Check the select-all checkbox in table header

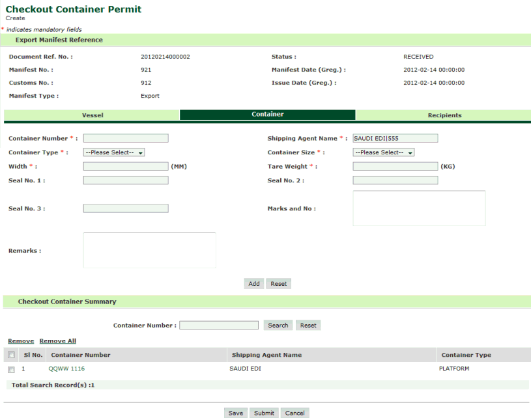coord(11,355)
